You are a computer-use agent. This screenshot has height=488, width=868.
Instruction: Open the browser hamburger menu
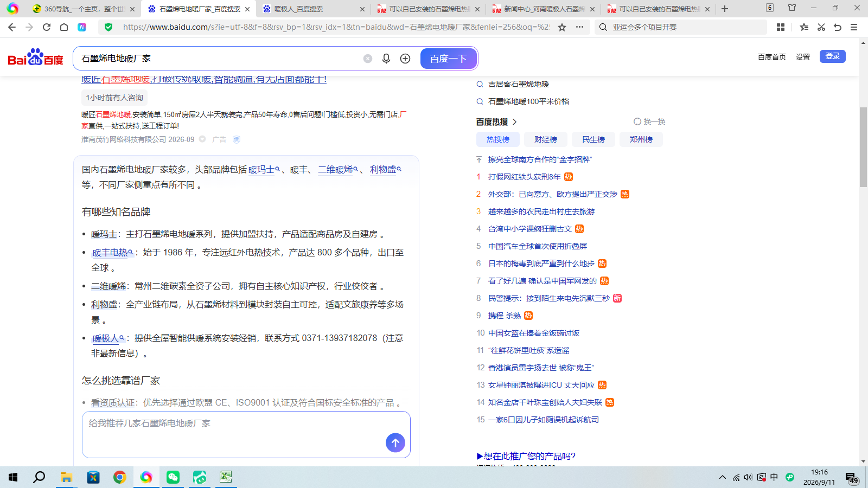click(854, 27)
